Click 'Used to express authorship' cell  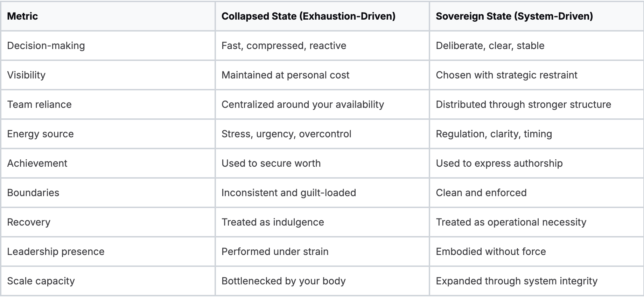click(x=499, y=163)
